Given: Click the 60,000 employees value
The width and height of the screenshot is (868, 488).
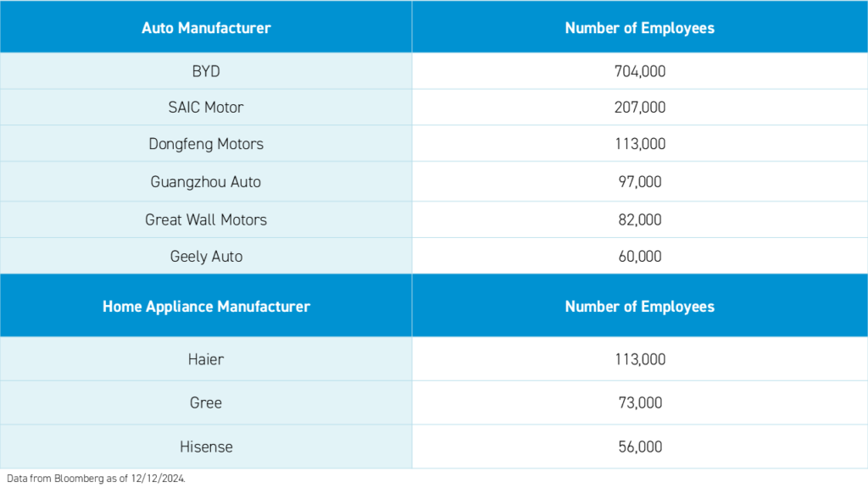Looking at the screenshot, I should point(640,256).
